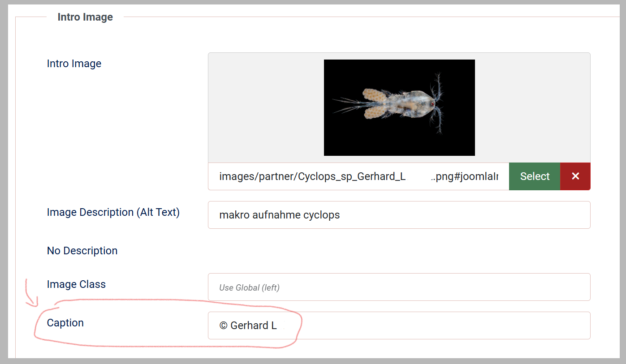The image size is (626, 364).
Task: Click the 'Use Global (left)' placeholder text
Action: [249, 287]
